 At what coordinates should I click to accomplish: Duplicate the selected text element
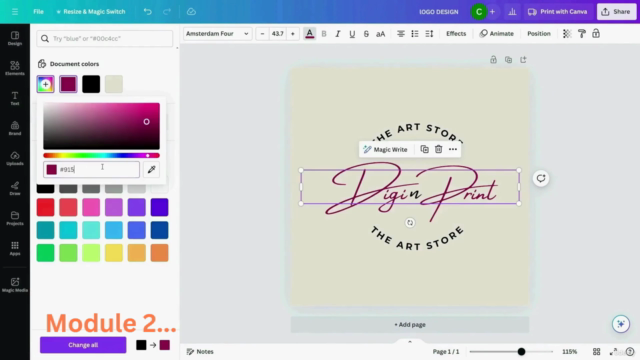coord(424,149)
